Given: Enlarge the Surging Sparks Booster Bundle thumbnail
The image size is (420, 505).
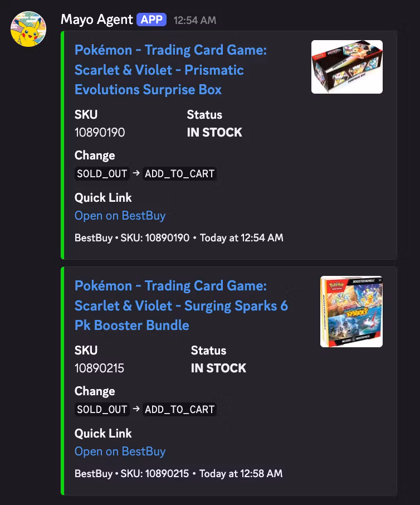Looking at the screenshot, I should (351, 312).
